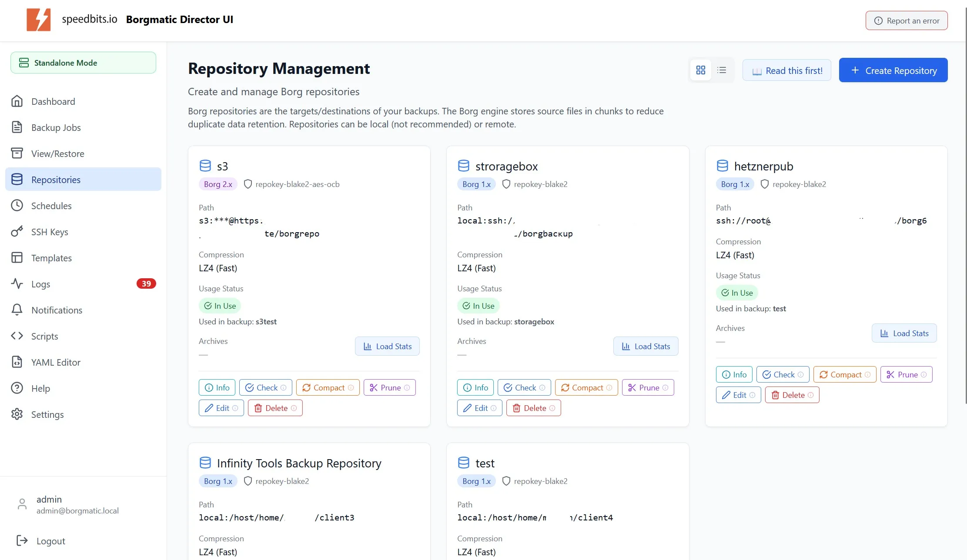This screenshot has width=967, height=560.
Task: Click Borg 2.x badge on s3
Action: point(218,184)
